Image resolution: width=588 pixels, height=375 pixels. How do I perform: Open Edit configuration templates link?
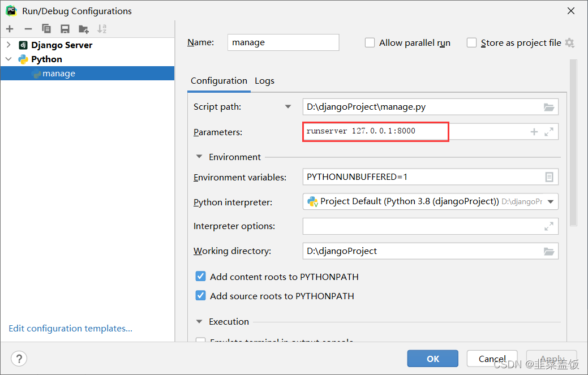coord(70,328)
